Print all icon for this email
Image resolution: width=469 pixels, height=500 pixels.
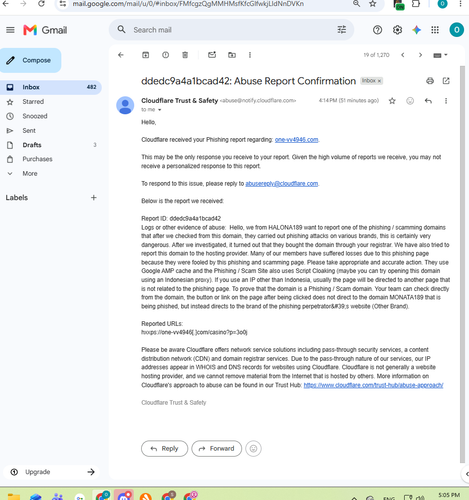point(430,81)
